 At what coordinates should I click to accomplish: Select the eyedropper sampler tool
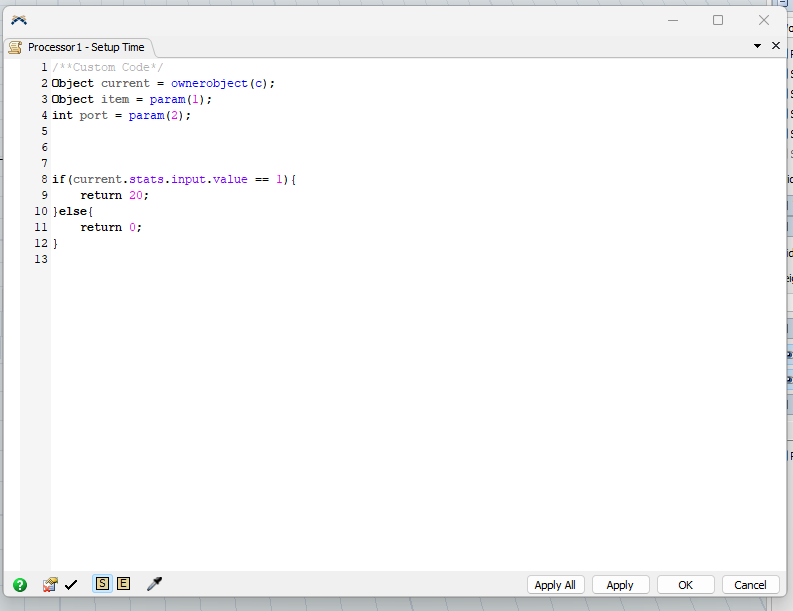point(154,584)
